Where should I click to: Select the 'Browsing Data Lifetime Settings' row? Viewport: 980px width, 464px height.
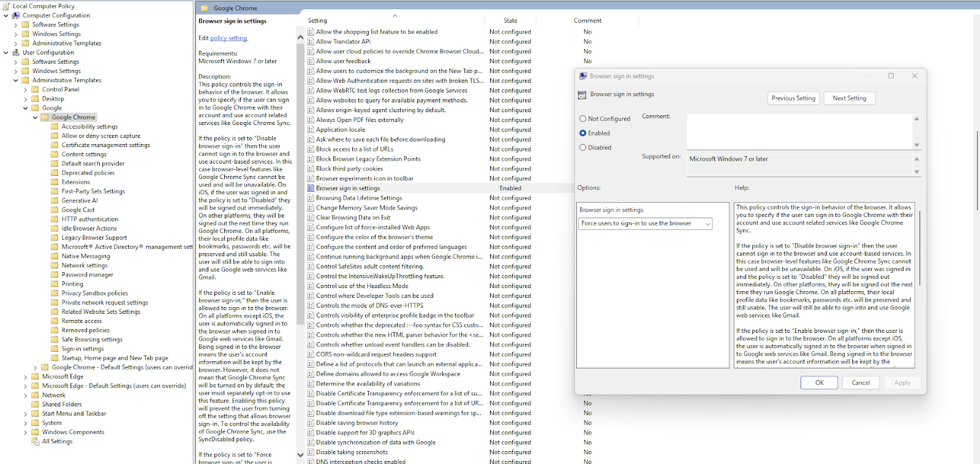pyautogui.click(x=359, y=198)
